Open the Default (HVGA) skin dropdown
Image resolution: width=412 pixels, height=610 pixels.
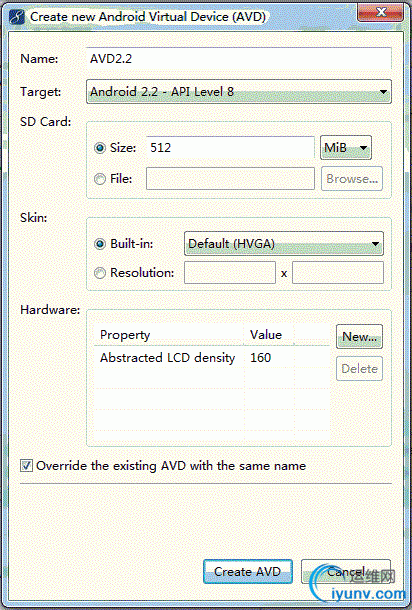(284, 244)
